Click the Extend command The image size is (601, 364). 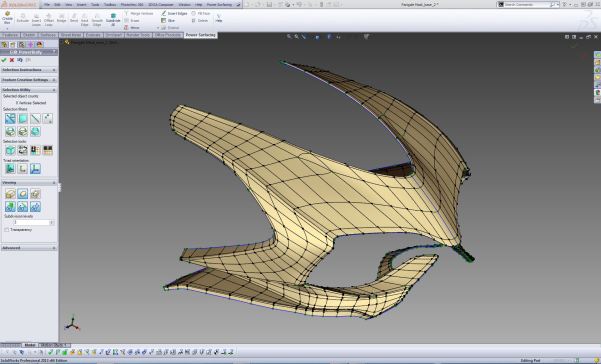point(170,28)
